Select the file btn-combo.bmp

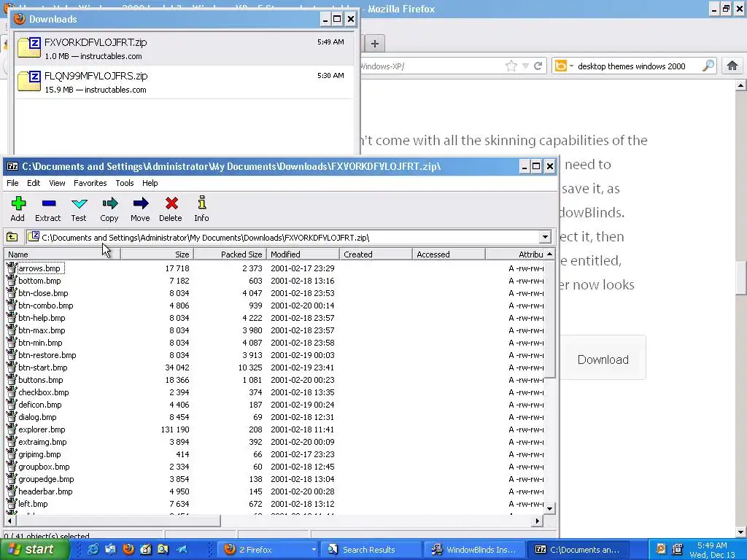[x=46, y=306]
